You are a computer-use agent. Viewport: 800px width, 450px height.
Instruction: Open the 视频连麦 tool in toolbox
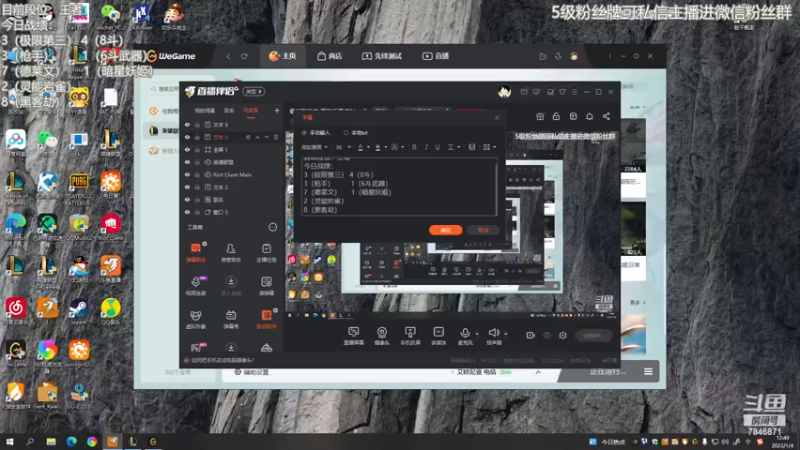196,286
